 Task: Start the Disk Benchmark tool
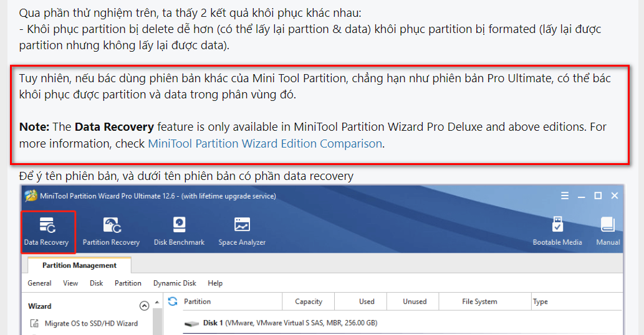(179, 232)
